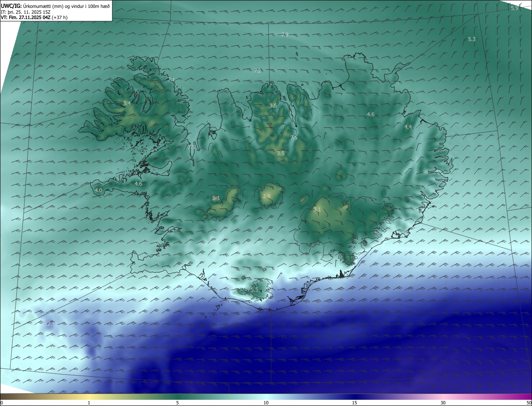Click the 15 tick on the color scale
This screenshot has width=532, height=406.
tap(355, 403)
